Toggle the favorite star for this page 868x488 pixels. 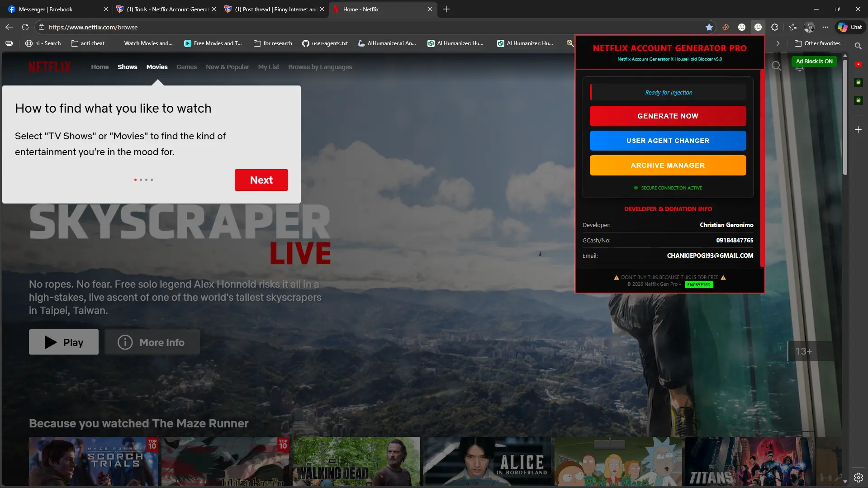point(709,27)
